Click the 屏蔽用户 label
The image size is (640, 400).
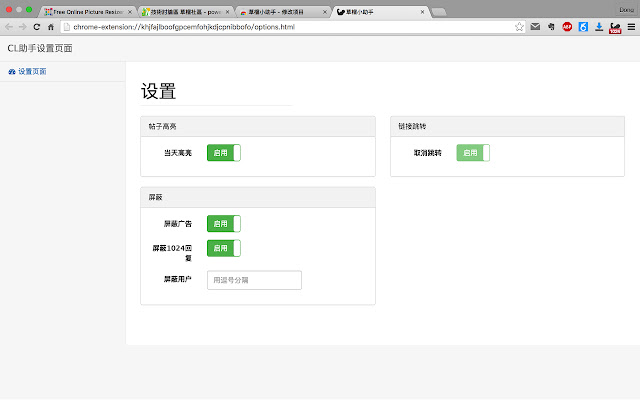pos(178,279)
